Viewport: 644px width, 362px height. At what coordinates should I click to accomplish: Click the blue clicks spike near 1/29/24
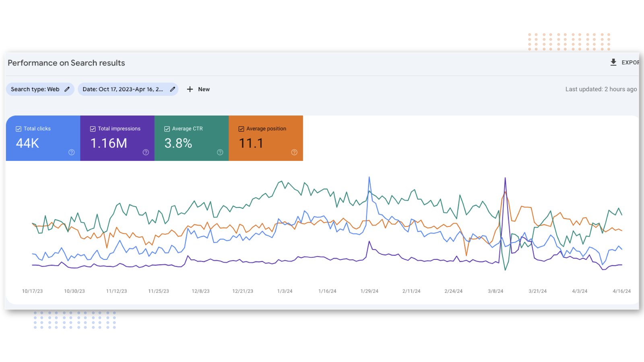coord(369,178)
